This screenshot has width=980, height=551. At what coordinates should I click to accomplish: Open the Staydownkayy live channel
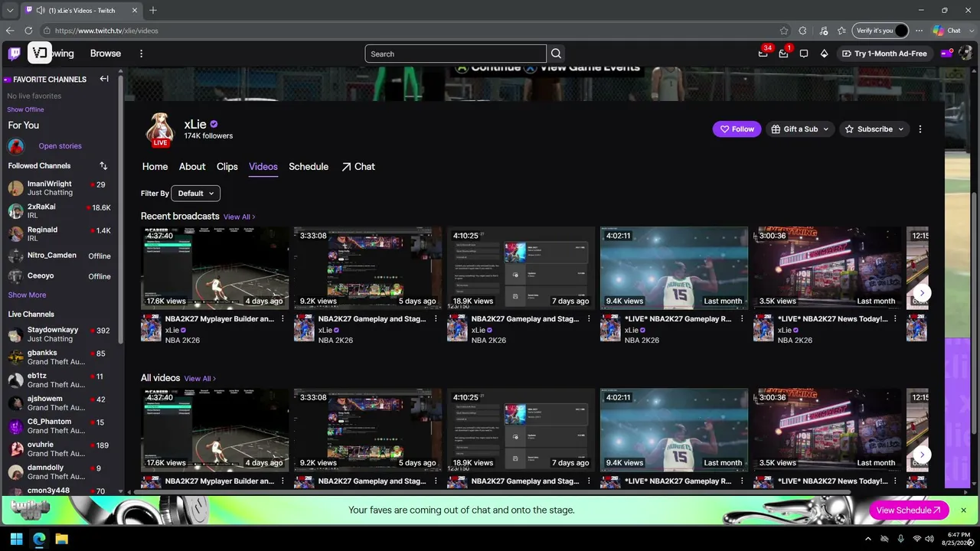pos(61,334)
